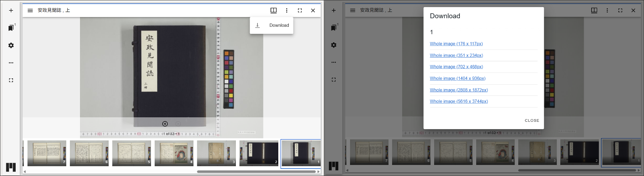Click the Mirador logo in left viewer
Screen dimensions: 644x176
tap(11, 167)
